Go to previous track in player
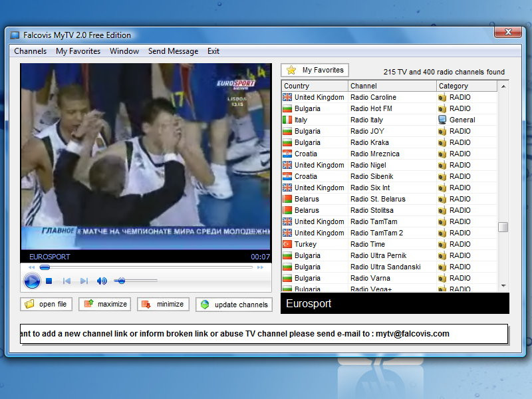The height and width of the screenshot is (399, 532). (67, 281)
